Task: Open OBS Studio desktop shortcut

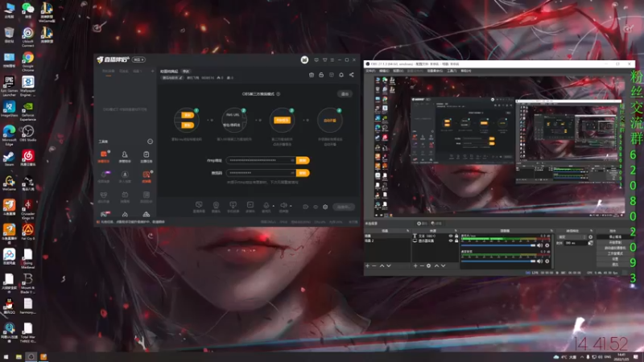Action: [27, 134]
